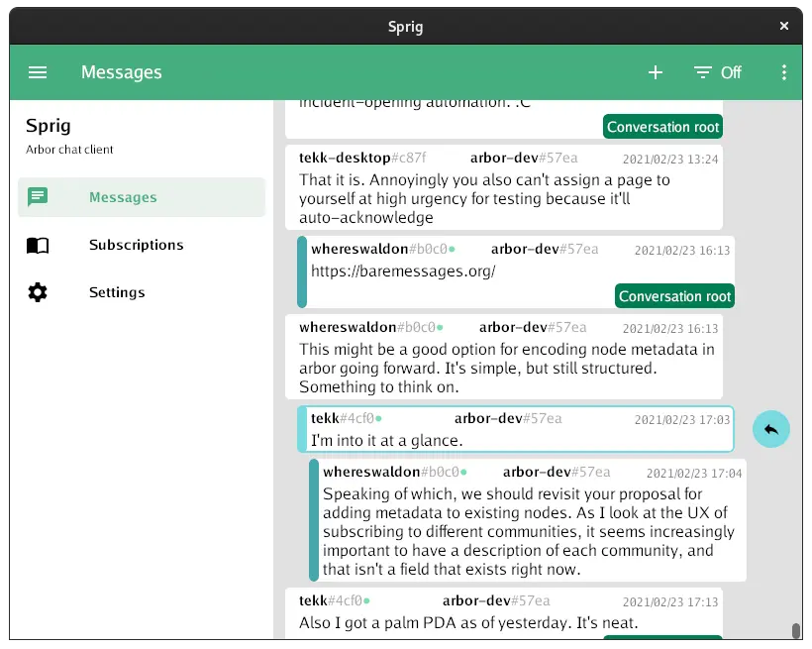
Task: Open Subscriptions from the sidebar
Action: [x=142, y=245]
